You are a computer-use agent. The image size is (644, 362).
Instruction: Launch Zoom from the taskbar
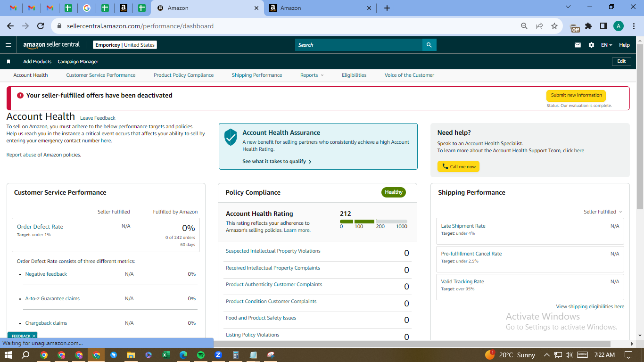click(x=218, y=355)
